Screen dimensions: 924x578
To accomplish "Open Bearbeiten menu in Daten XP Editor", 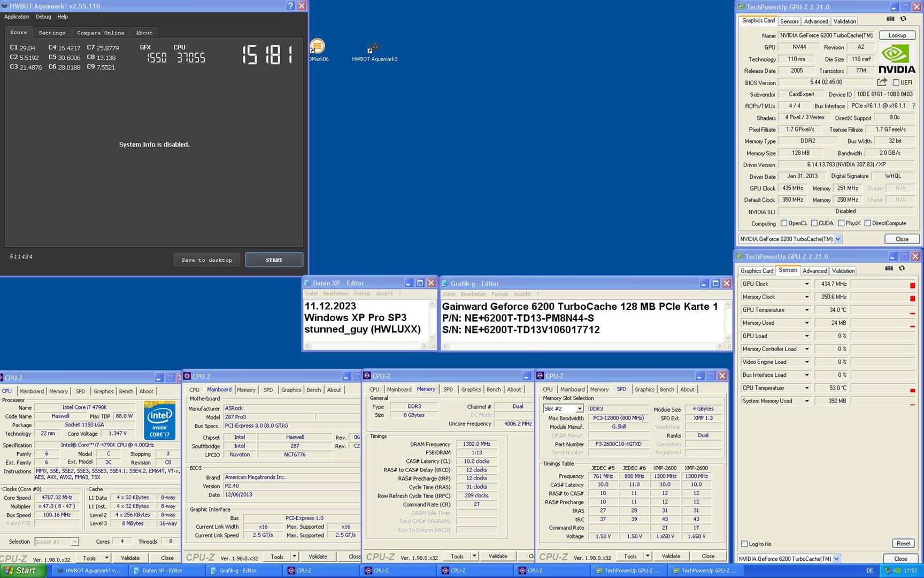I will (x=335, y=294).
